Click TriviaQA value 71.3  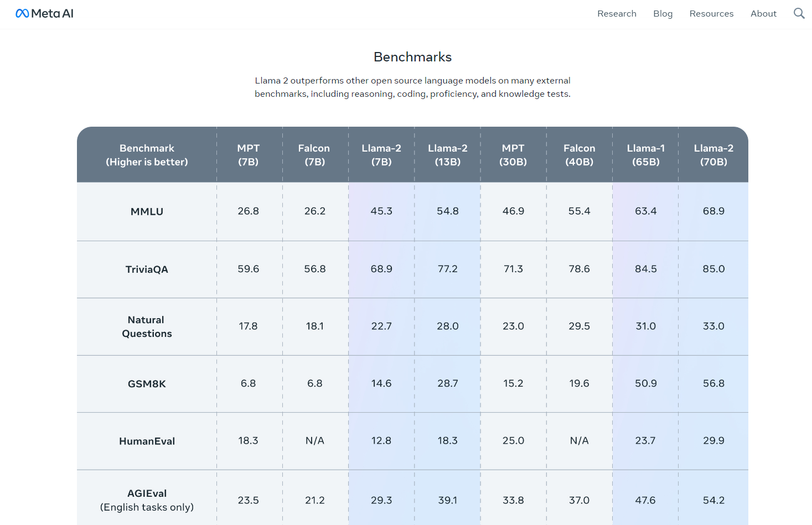(513, 269)
